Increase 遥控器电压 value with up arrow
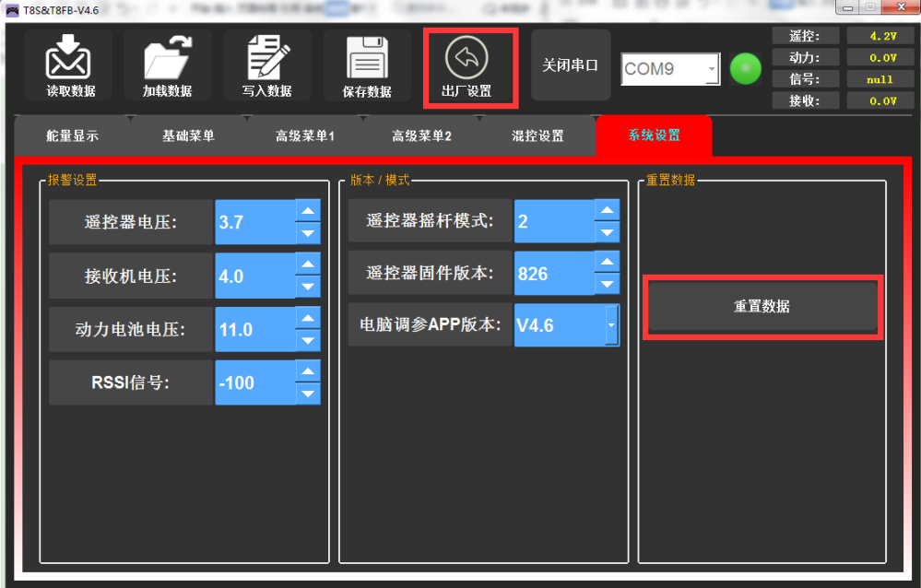 pos(308,211)
